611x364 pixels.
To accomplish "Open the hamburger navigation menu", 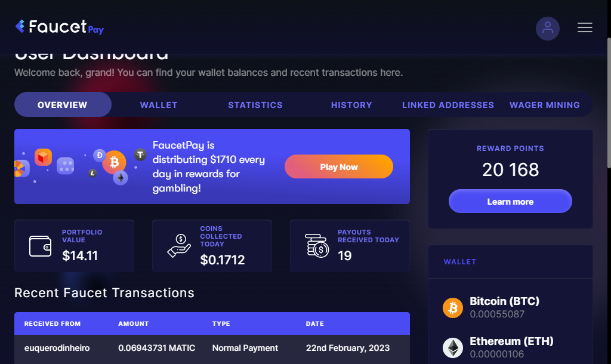I will 585,27.
